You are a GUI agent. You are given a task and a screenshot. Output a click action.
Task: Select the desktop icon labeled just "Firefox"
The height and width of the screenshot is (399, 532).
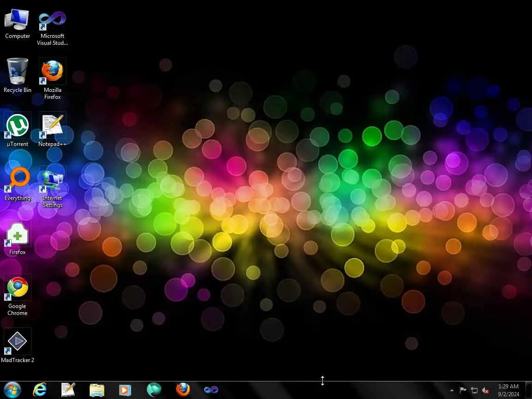[17, 238]
